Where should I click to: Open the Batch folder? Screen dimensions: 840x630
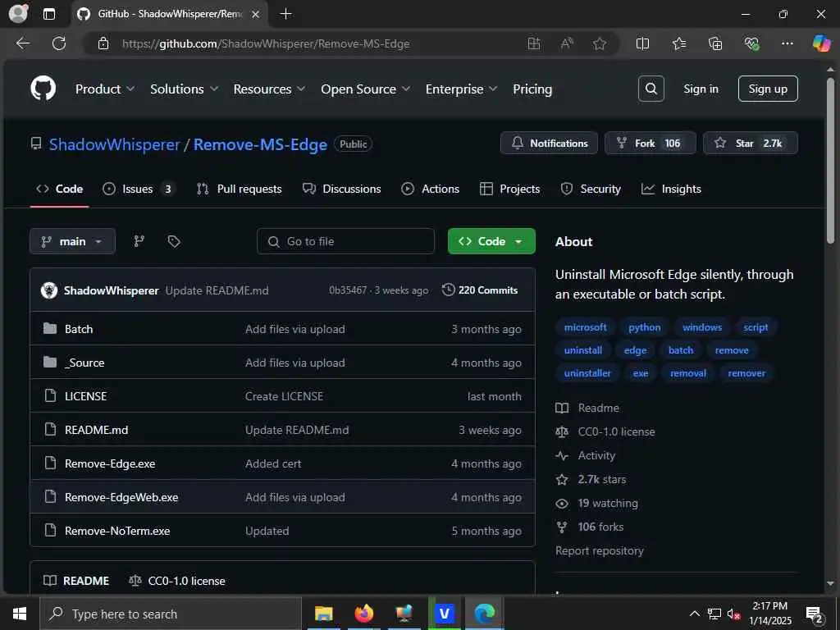(79, 329)
